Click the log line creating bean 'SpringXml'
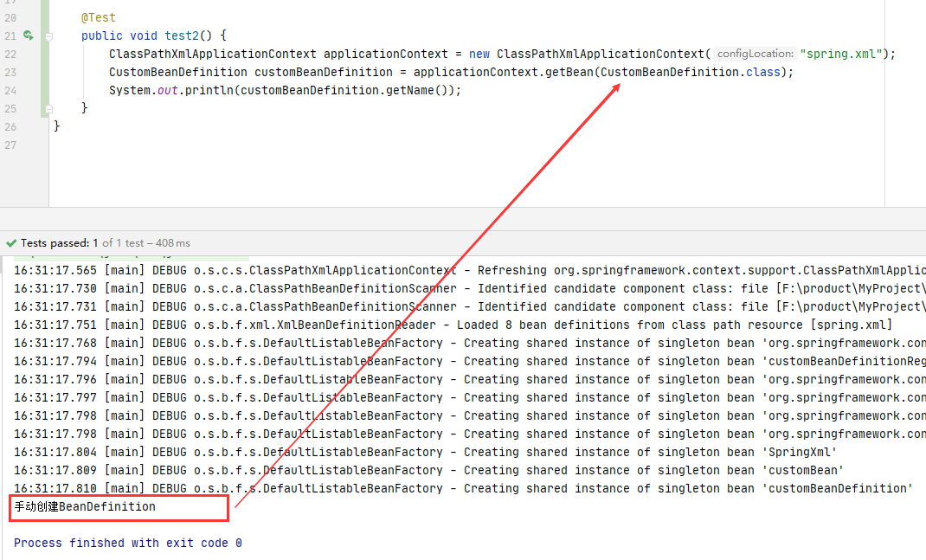 tap(425, 453)
